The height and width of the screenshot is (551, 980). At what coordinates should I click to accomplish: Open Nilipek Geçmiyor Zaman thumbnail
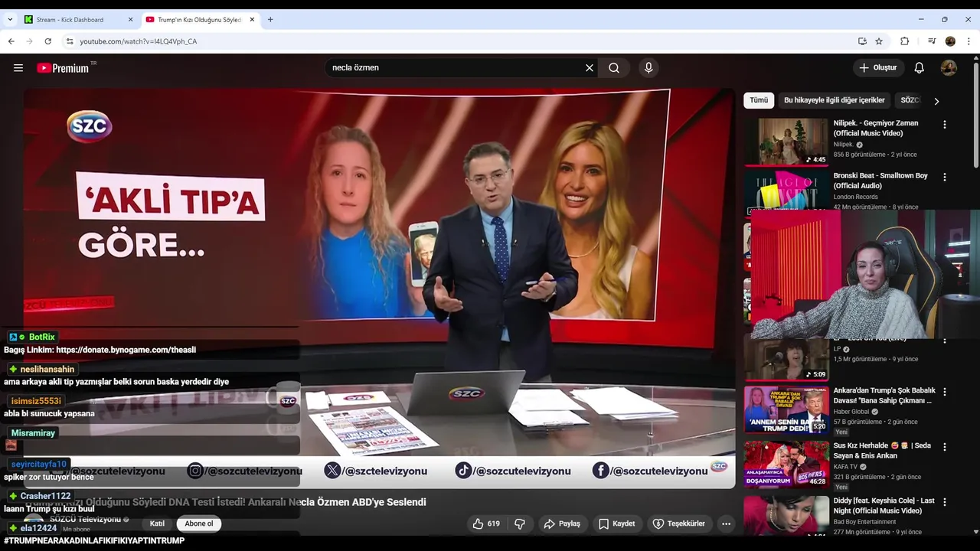point(786,142)
